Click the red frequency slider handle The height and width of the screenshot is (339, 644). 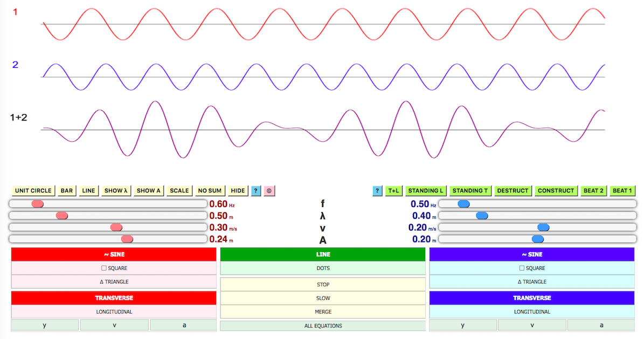(x=37, y=204)
